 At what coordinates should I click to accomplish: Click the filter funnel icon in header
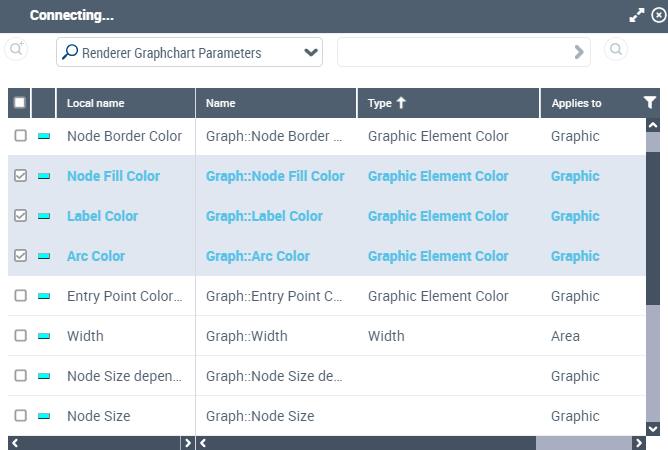(x=650, y=102)
